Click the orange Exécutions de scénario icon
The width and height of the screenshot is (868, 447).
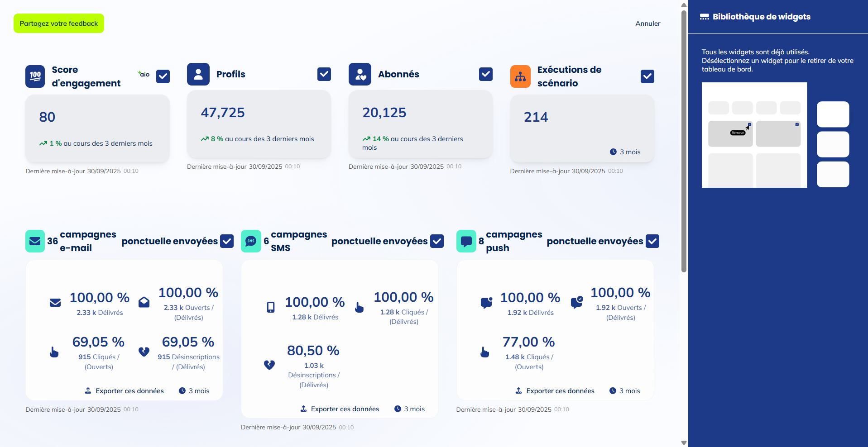(520, 76)
